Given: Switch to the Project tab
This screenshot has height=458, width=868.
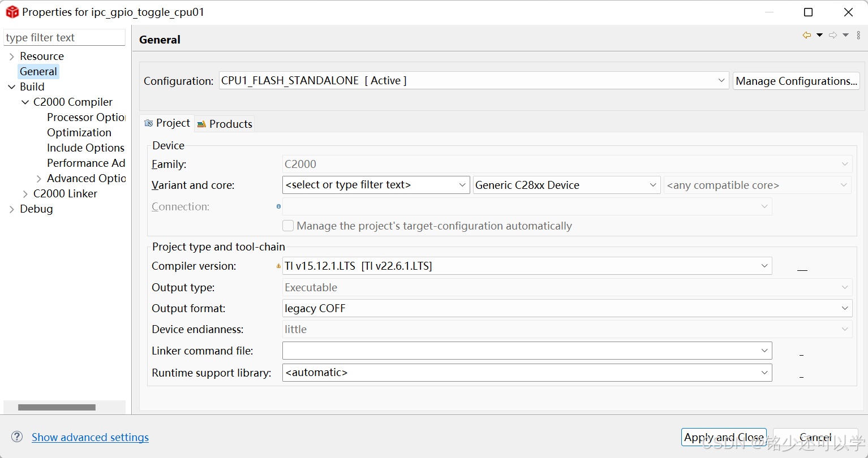Looking at the screenshot, I should [x=167, y=123].
